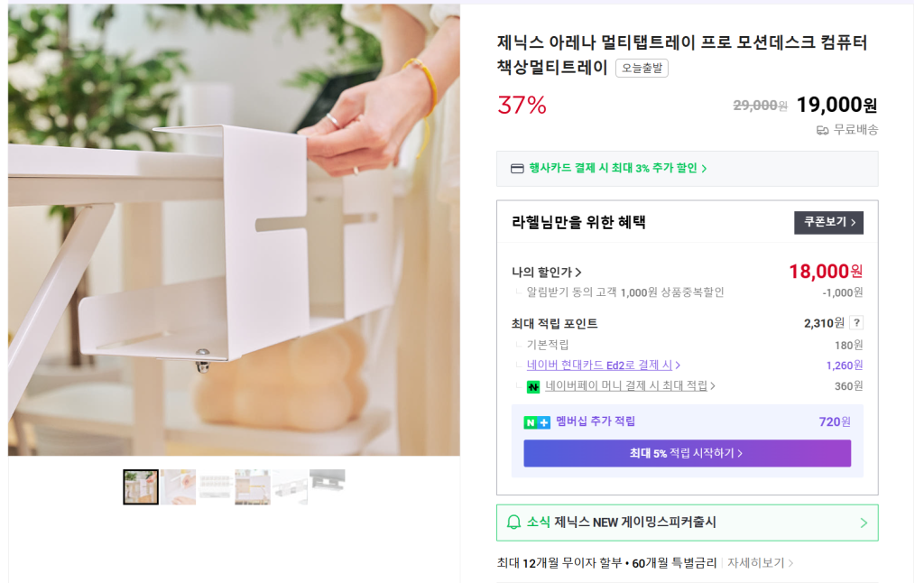924x583 pixels.
Task: Open the chevron on the 게이밍스피커출시 news banner
Action: (x=863, y=523)
